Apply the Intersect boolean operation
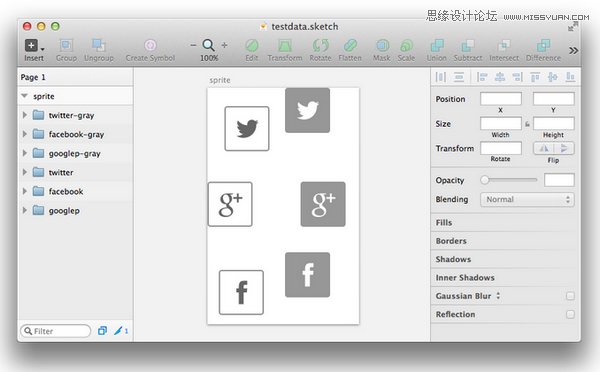The image size is (600, 372). (504, 46)
